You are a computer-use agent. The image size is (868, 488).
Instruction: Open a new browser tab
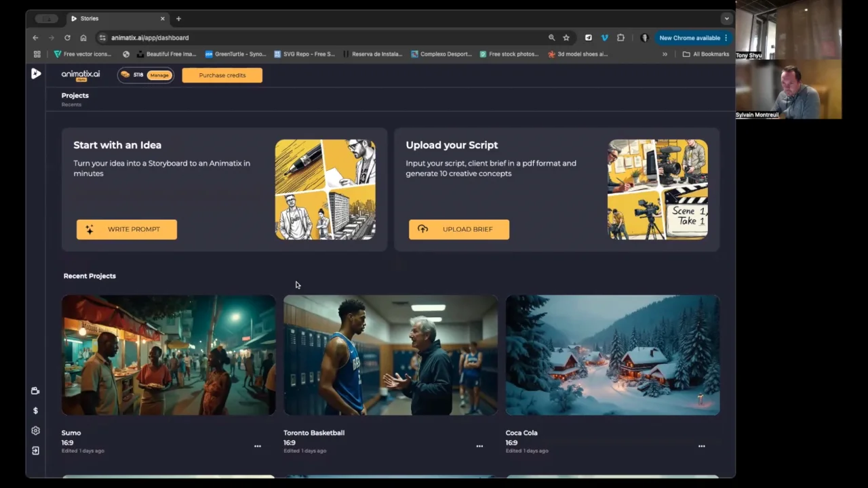tap(178, 18)
